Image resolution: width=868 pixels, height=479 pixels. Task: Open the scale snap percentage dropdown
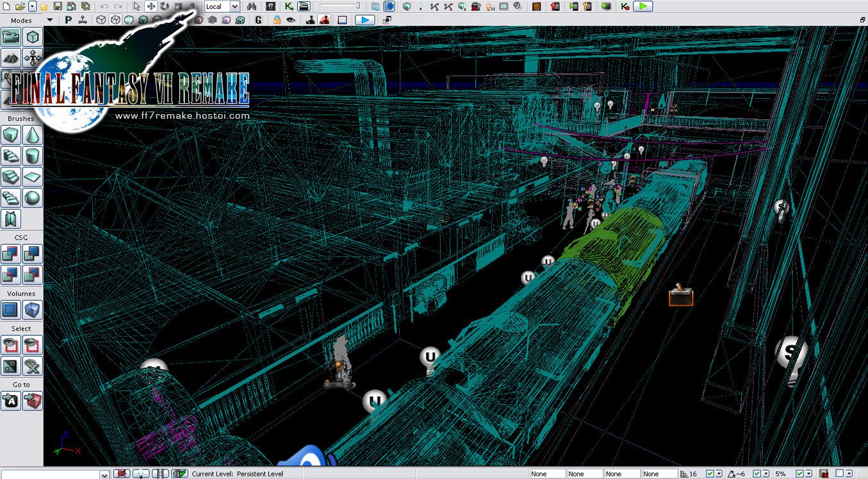coord(809,474)
